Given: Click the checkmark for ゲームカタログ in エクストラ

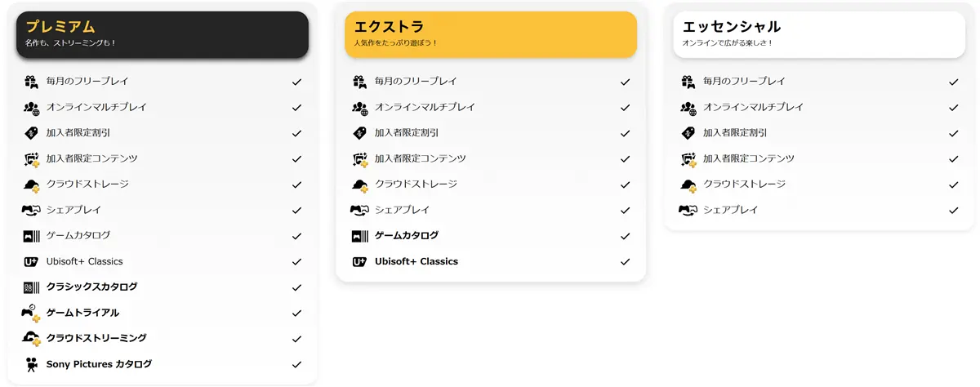Looking at the screenshot, I should click(625, 237).
